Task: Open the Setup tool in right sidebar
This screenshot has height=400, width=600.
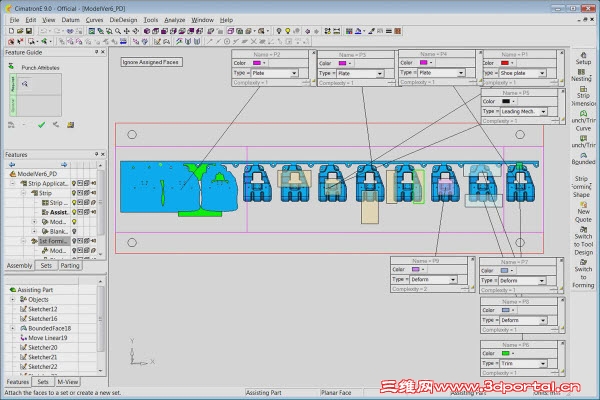Action: click(x=583, y=59)
